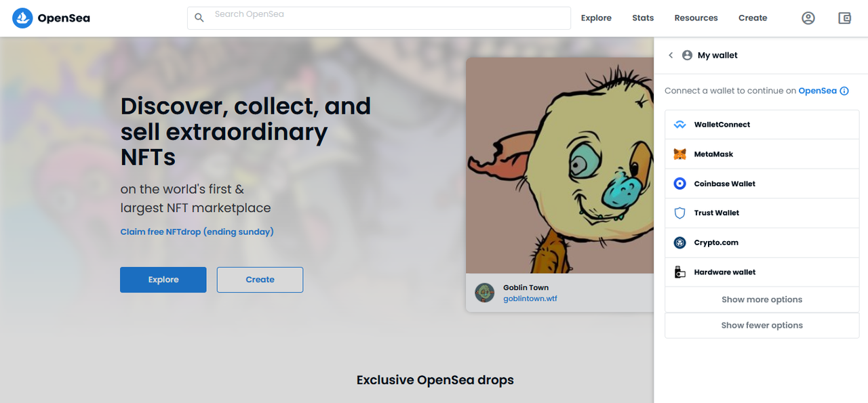Screen dimensions: 868x403
Task: Select the Hardware wallet icon
Action: coord(679,272)
